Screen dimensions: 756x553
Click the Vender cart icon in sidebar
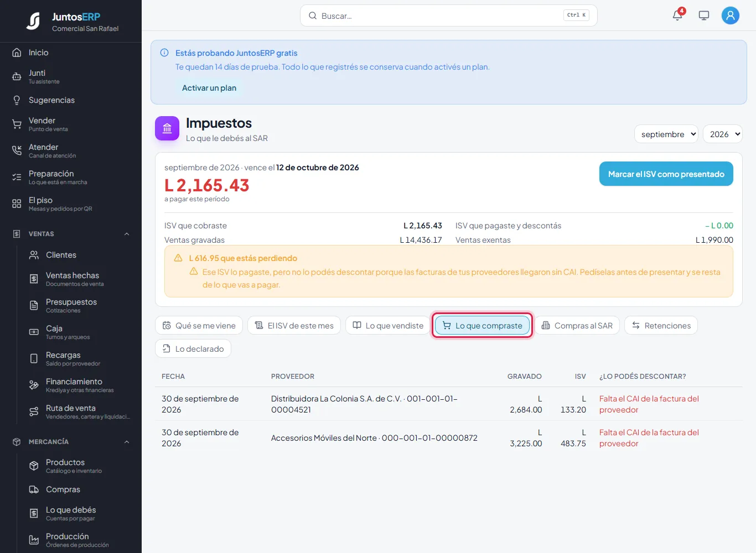17,124
